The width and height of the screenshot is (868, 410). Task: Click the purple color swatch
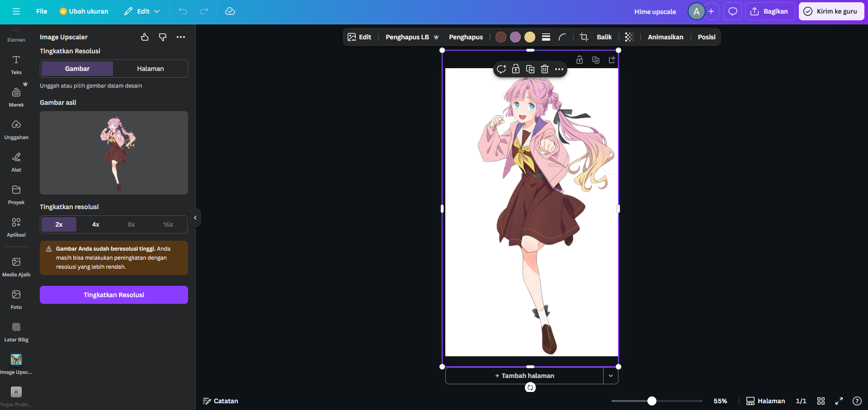[x=515, y=37]
